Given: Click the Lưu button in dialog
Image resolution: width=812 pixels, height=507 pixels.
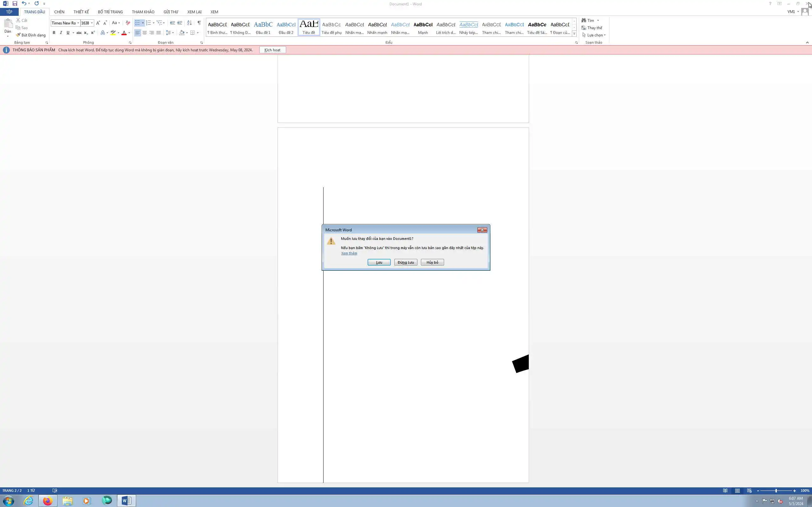Looking at the screenshot, I should point(379,262).
